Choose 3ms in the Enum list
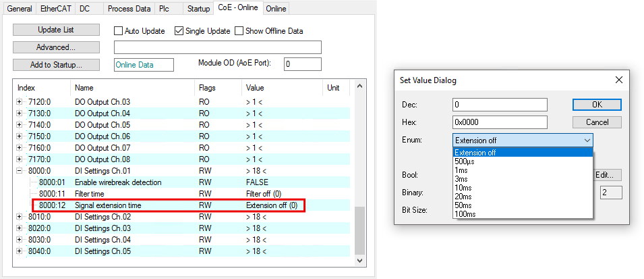The height and width of the screenshot is (279, 644). click(x=523, y=179)
